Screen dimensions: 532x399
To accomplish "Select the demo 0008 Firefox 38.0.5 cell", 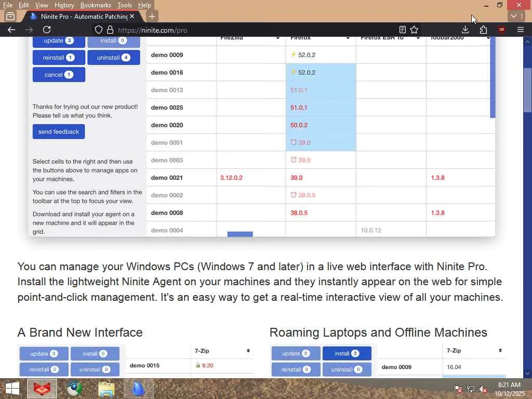I will coord(321,212).
